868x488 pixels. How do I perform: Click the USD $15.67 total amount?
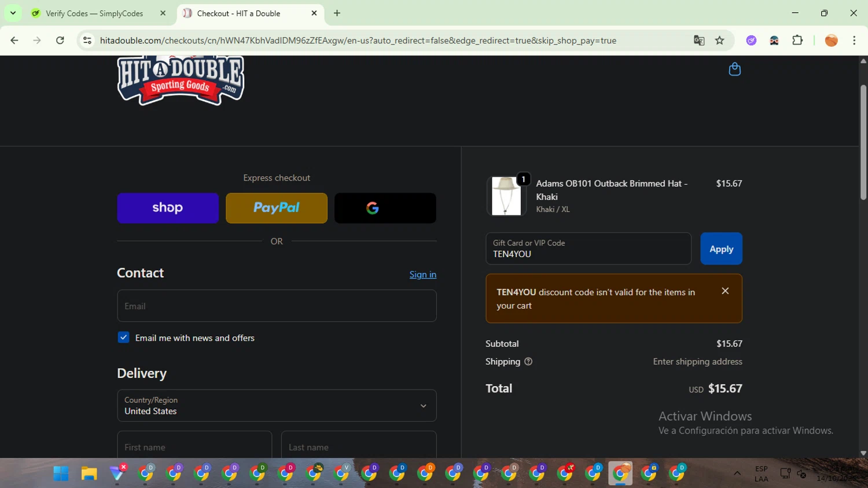click(715, 388)
